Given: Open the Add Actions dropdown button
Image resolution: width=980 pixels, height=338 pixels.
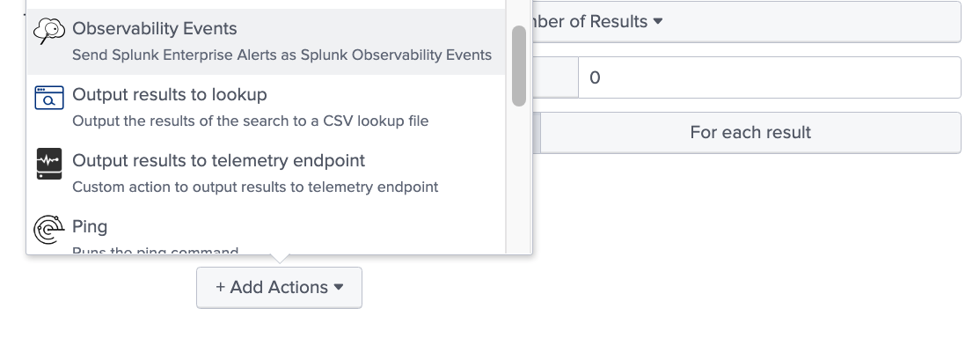Looking at the screenshot, I should (280, 287).
